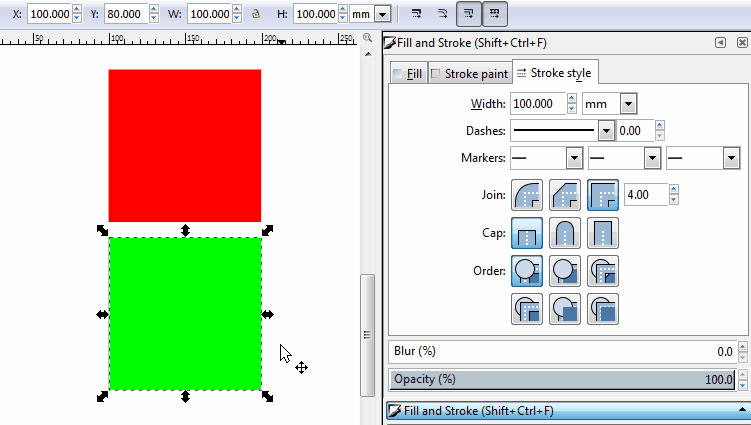Viewport: 751px width, 425px height.
Task: Apply the round cap style
Action: (565, 233)
